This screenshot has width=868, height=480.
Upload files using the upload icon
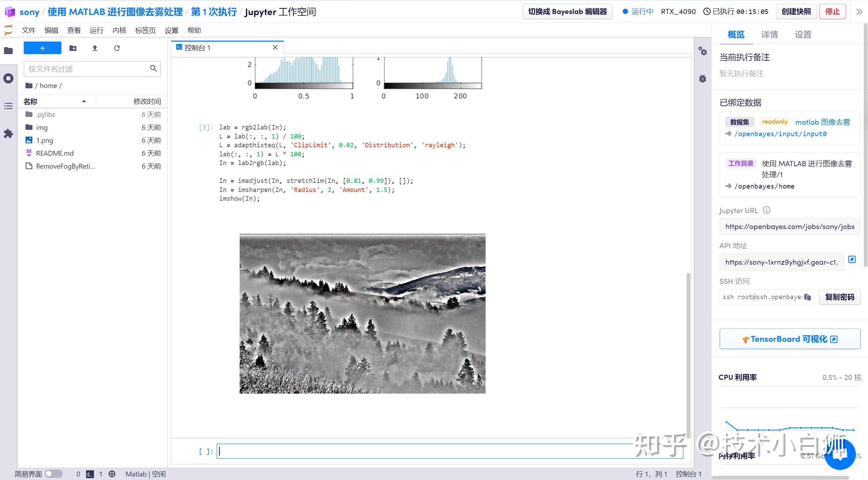tap(95, 48)
